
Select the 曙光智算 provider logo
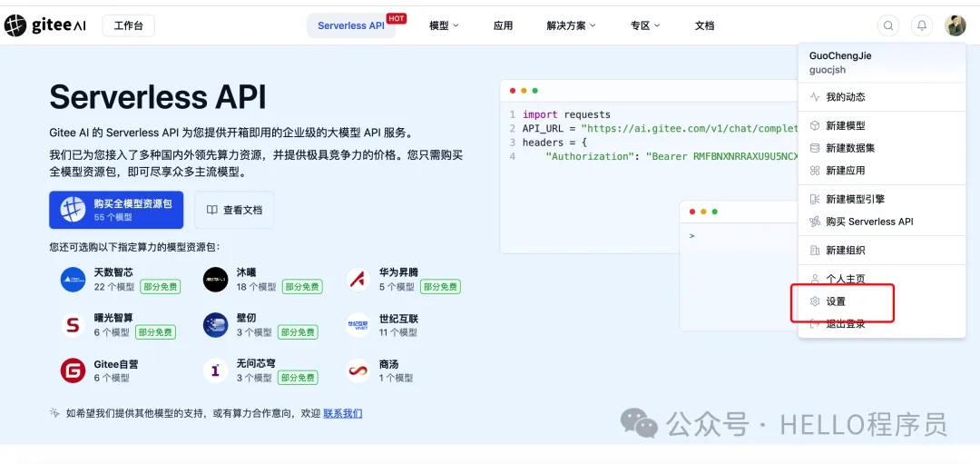click(x=73, y=325)
